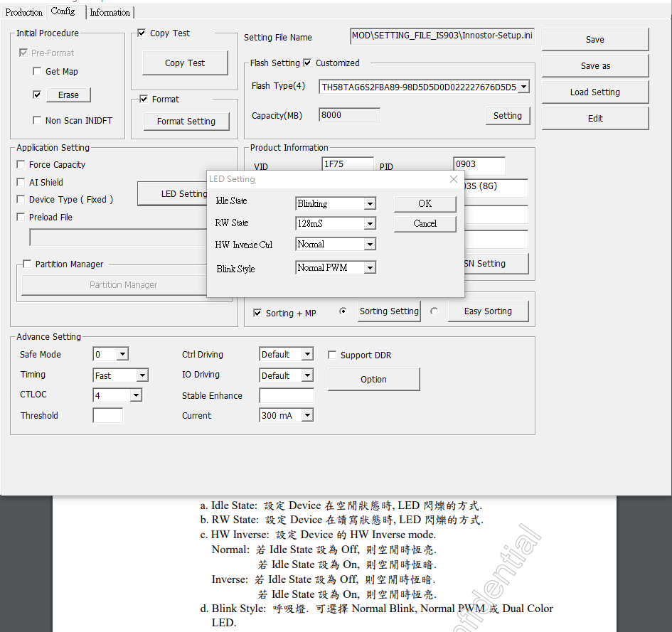
Task: Expand the CTLOC dropdown
Action: tap(136, 395)
